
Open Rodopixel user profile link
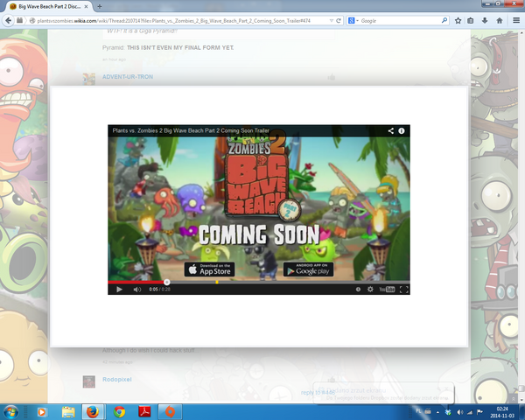tap(117, 380)
